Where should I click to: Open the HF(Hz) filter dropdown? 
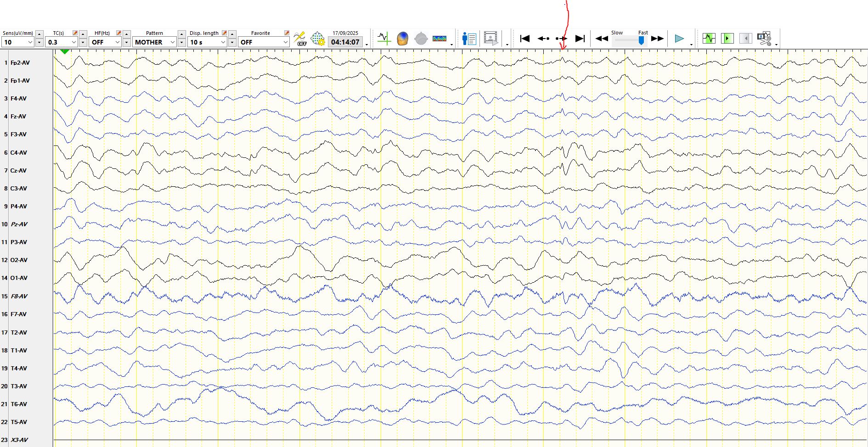pyautogui.click(x=118, y=42)
